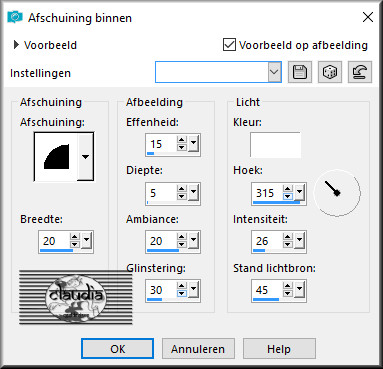This screenshot has height=369, width=383.
Task: Cancel the dialog with Annuleren
Action: pyautogui.click(x=198, y=349)
